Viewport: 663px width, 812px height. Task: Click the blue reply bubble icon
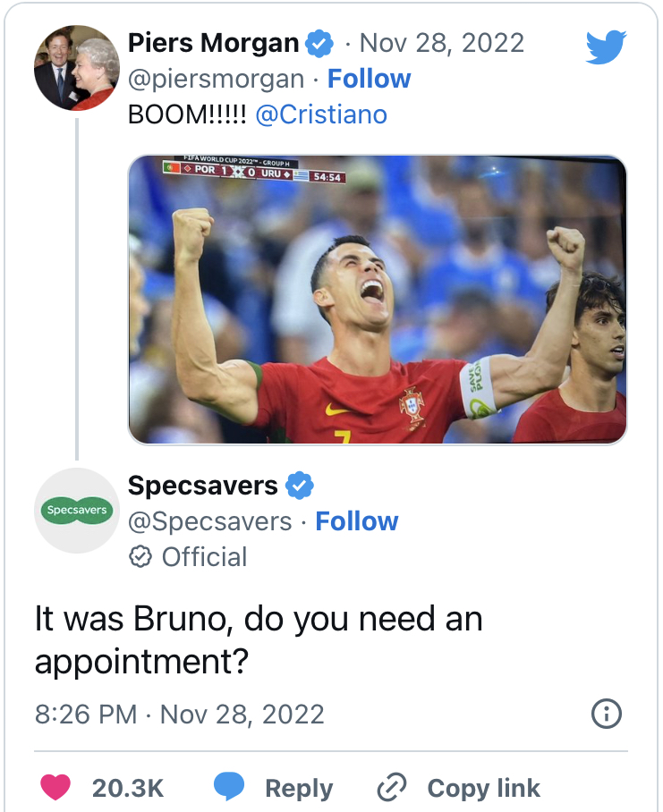tap(229, 788)
